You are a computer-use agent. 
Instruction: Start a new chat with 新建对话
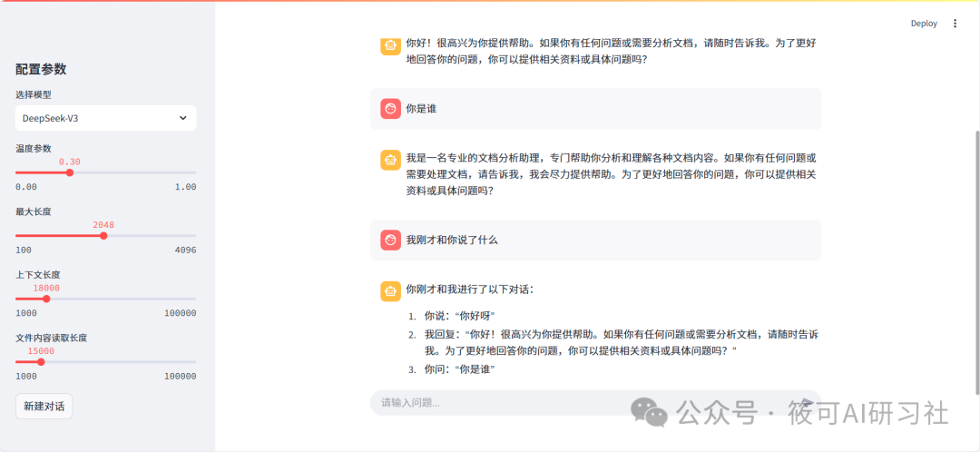coord(44,407)
